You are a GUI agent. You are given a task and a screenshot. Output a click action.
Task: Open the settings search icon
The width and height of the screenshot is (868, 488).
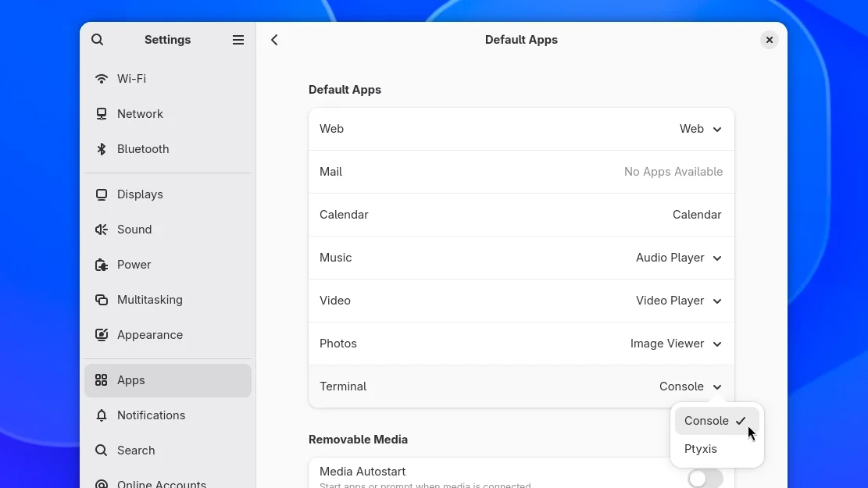[x=98, y=40]
